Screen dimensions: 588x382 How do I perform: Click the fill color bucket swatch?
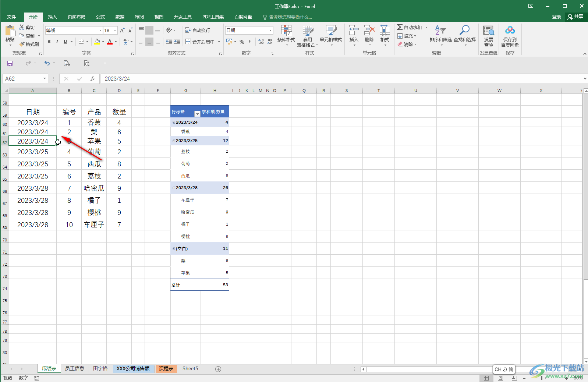tap(97, 42)
